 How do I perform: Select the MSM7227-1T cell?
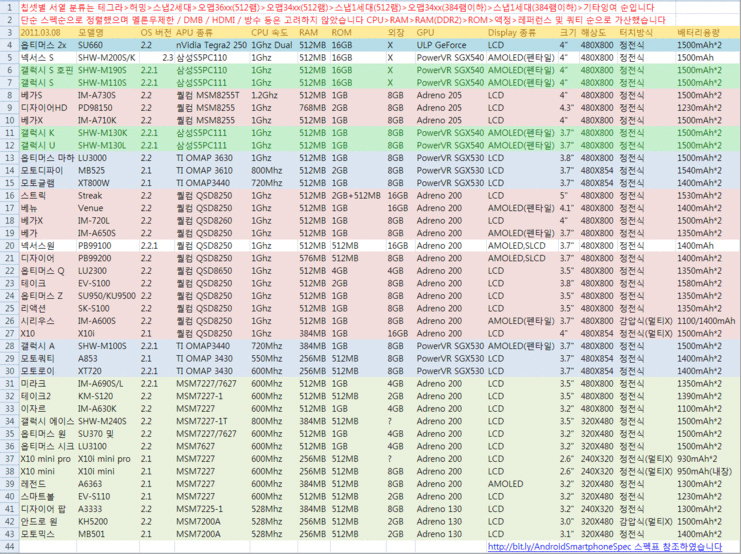click(x=202, y=421)
